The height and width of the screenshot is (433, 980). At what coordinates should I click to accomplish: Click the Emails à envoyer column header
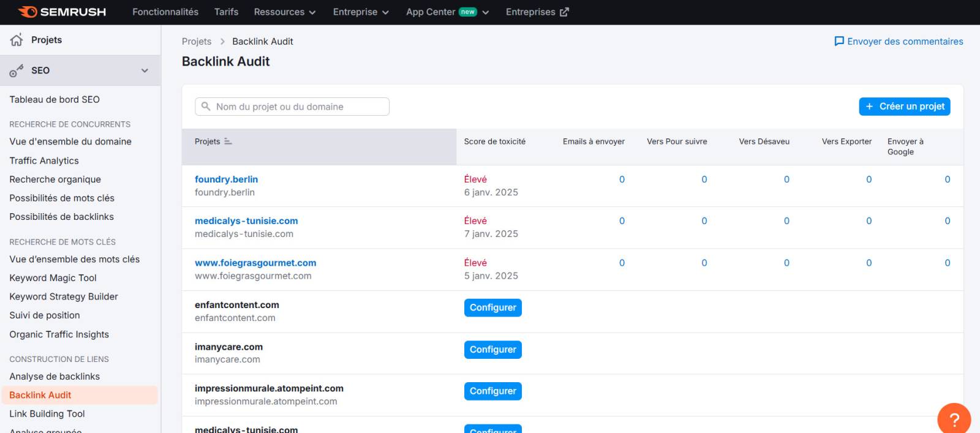594,141
